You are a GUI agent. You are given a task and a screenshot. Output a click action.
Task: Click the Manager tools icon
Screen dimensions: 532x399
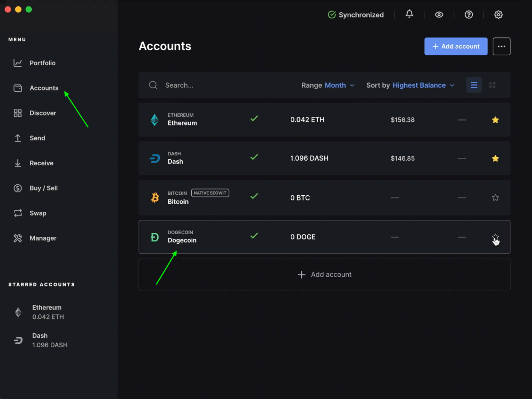[18, 238]
